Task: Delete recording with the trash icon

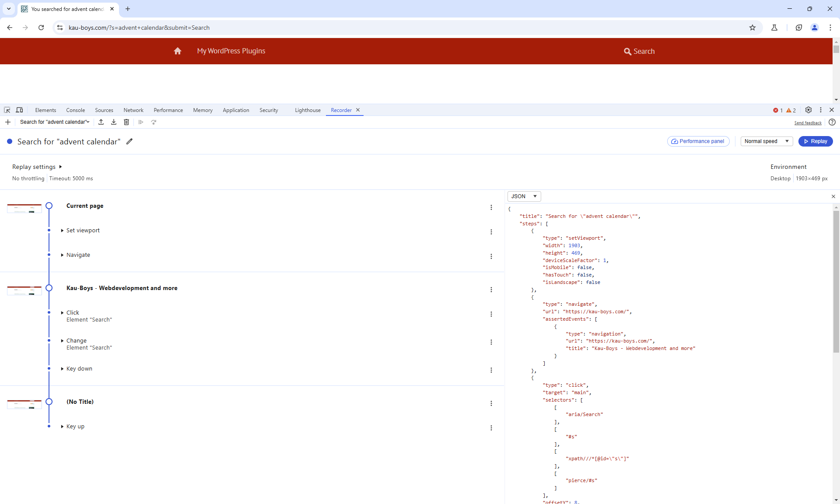Action: tap(126, 122)
